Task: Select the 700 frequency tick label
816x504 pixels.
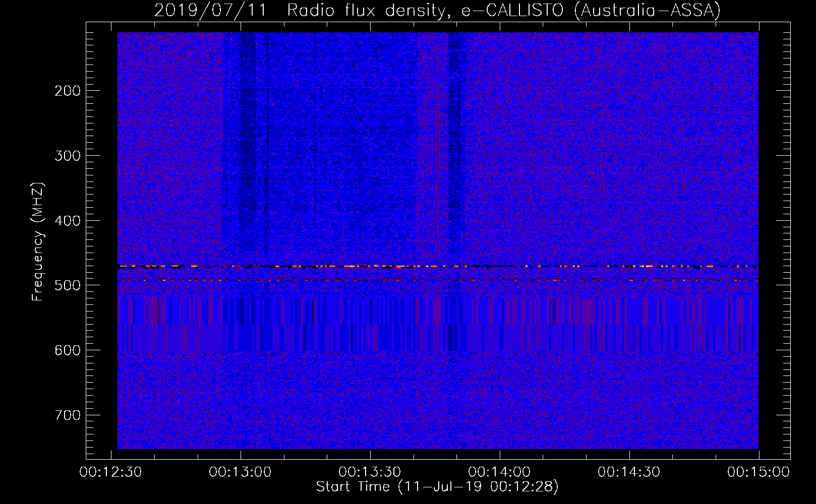Action: tap(68, 415)
